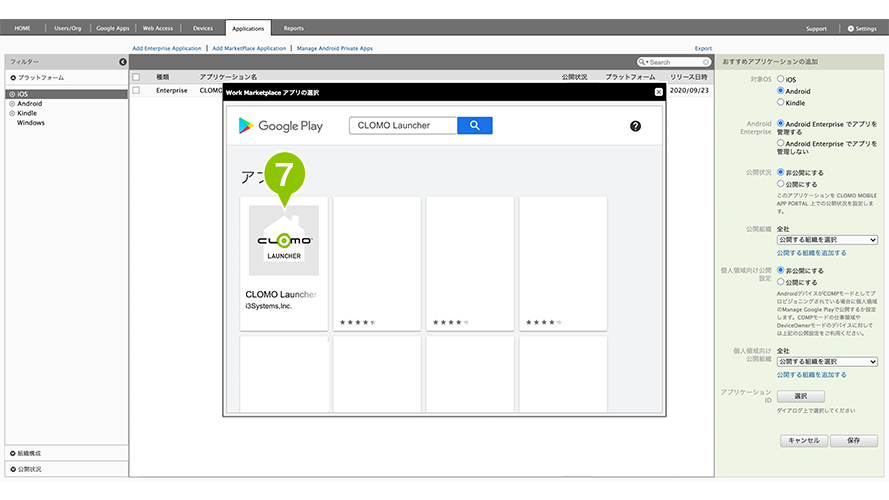Select the Kindle target OS radio

pyautogui.click(x=781, y=102)
